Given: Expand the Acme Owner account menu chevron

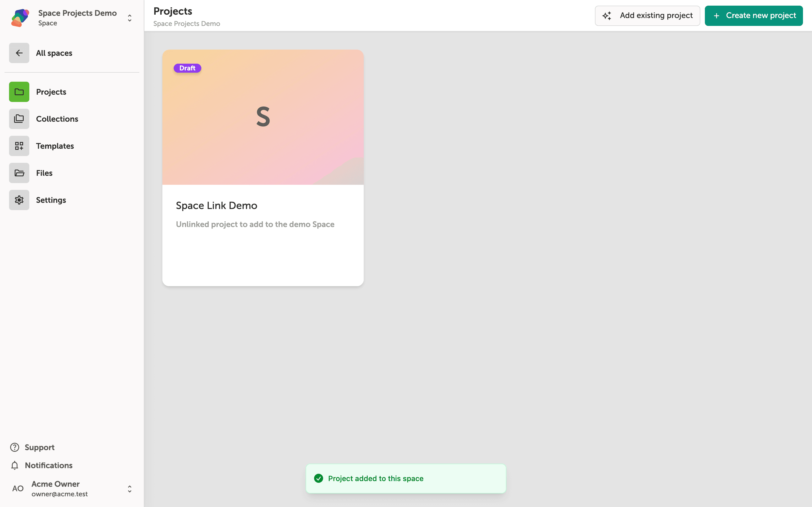Looking at the screenshot, I should pyautogui.click(x=129, y=489).
